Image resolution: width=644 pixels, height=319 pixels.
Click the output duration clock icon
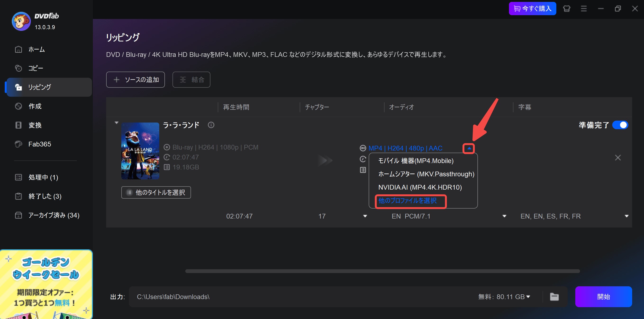[363, 159]
